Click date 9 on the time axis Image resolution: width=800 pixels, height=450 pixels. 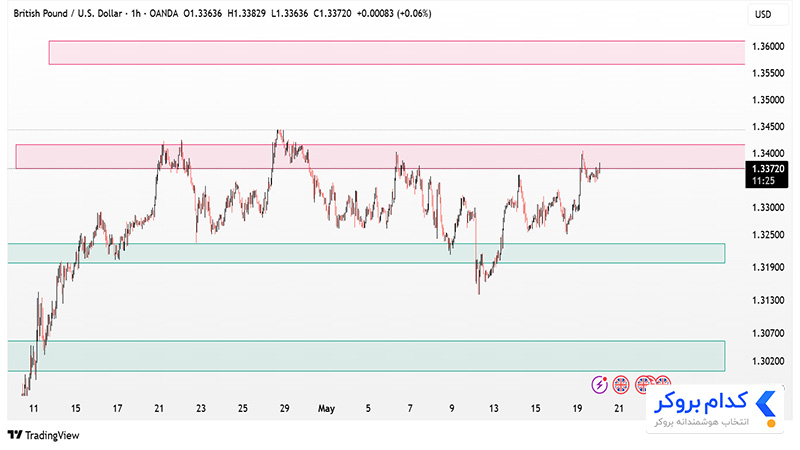pyautogui.click(x=452, y=408)
